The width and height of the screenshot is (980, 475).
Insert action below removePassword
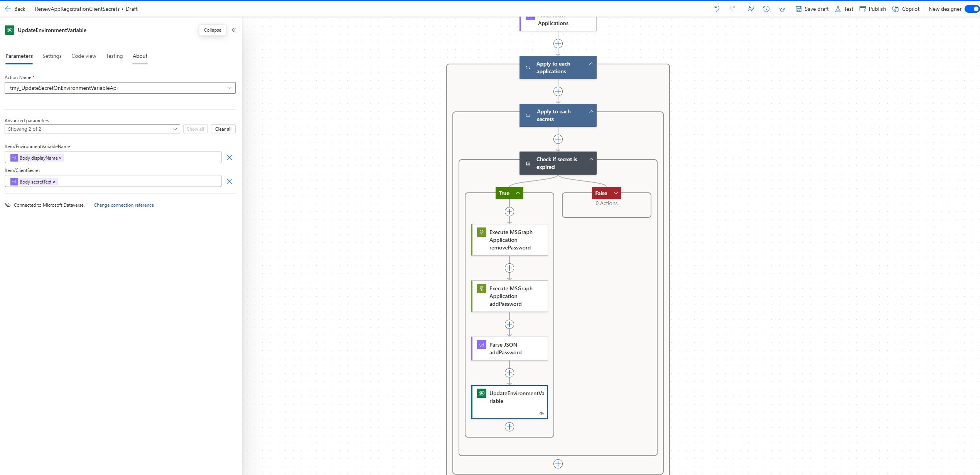[x=509, y=268]
